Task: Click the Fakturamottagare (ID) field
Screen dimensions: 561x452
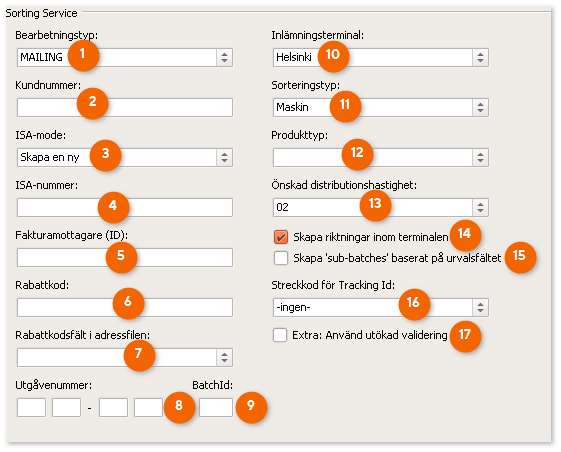Action: coord(125,257)
